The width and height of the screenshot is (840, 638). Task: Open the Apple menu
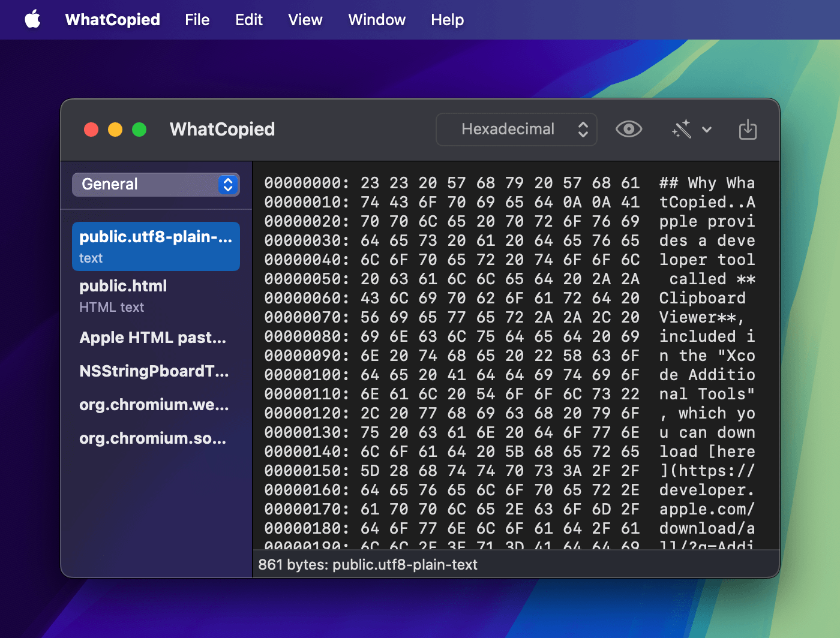[33, 19]
